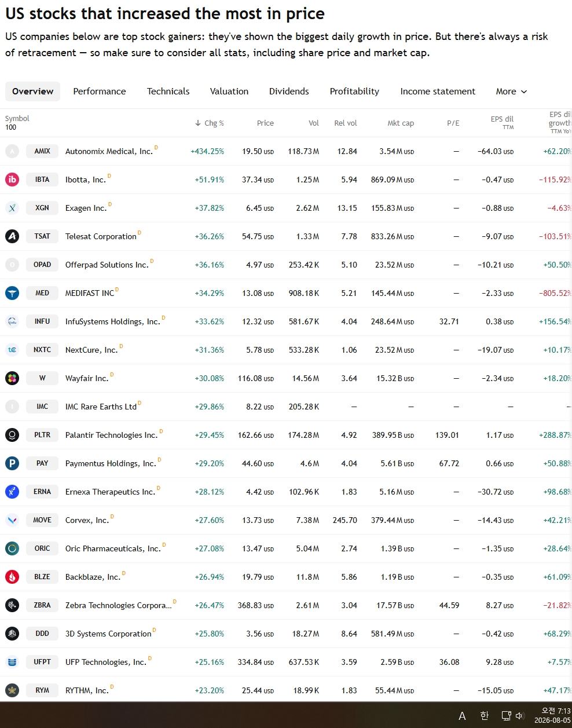Click the MEDIFAST logo icon

pos(12,293)
